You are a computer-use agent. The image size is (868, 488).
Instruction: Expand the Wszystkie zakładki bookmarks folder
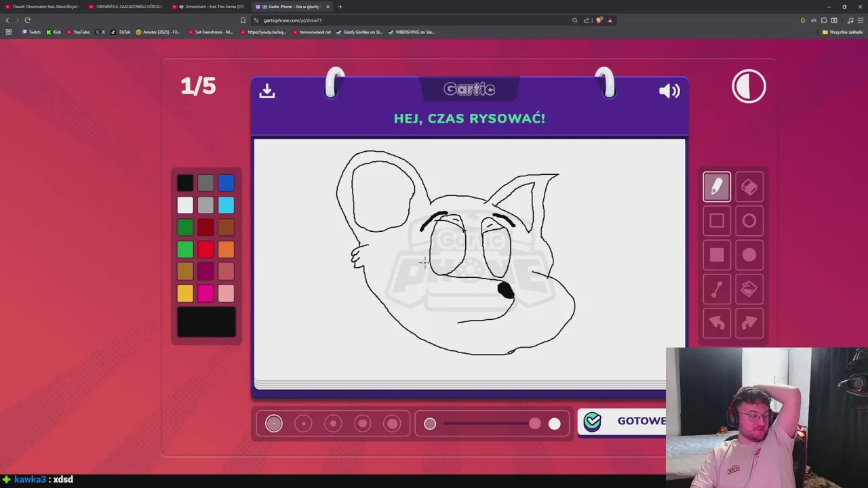843,32
